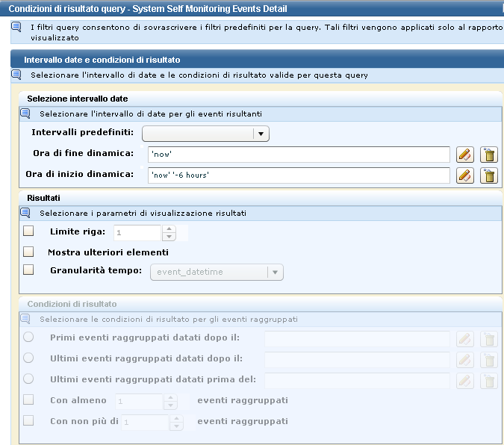Decrease the Limite riga spinner value
The height and width of the screenshot is (445, 504).
coord(169,237)
